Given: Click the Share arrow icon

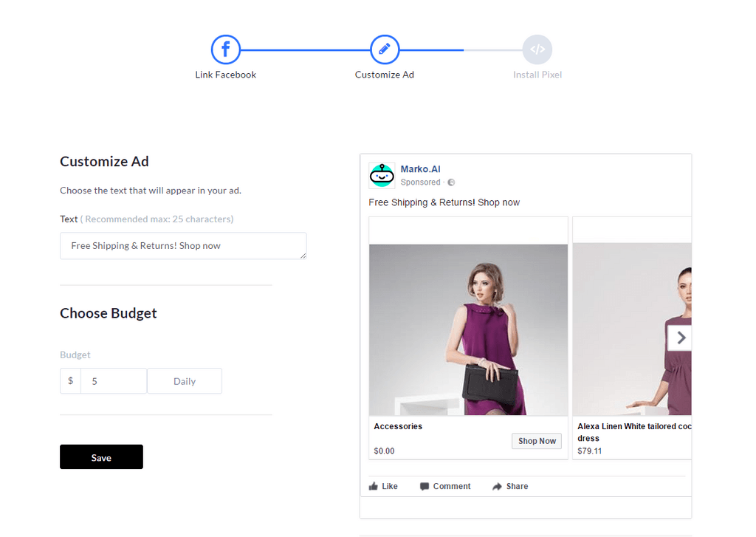Looking at the screenshot, I should coord(497,486).
